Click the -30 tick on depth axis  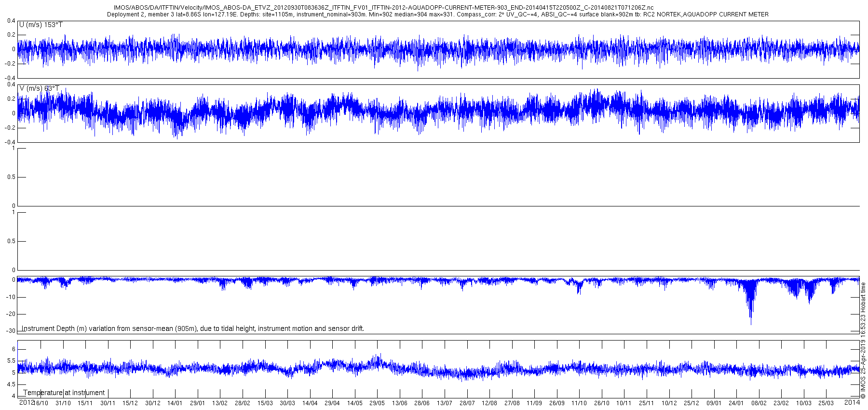tap(11, 331)
